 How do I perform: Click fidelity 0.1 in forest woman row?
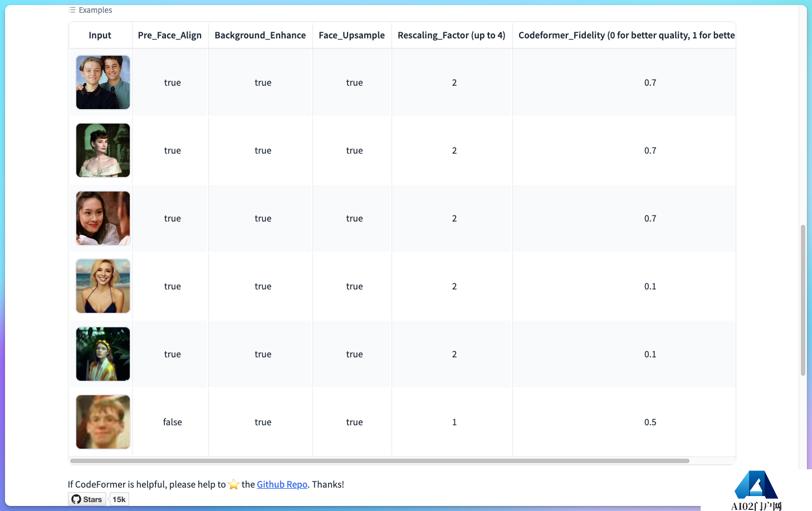pyautogui.click(x=650, y=354)
